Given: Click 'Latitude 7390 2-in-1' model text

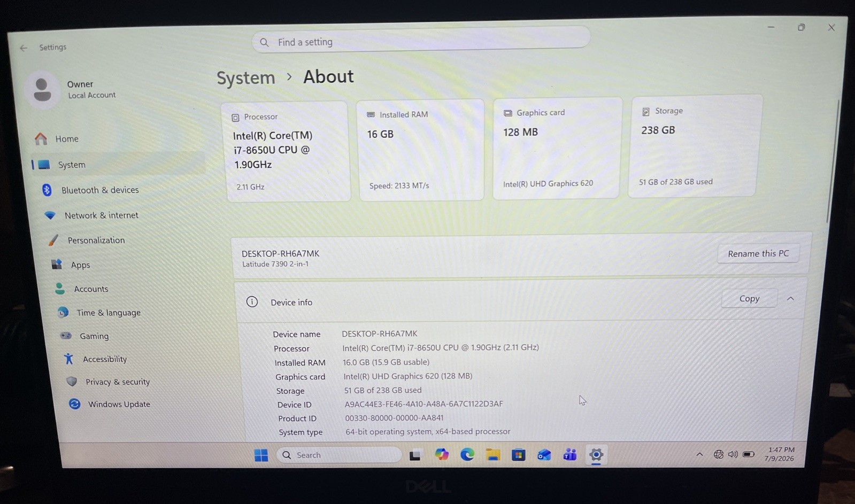Looking at the screenshot, I should tap(275, 264).
